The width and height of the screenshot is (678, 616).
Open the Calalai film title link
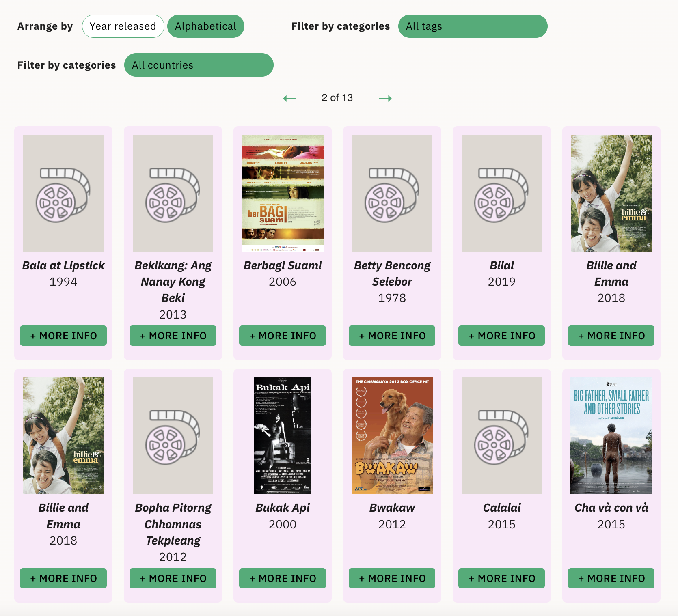tap(502, 508)
